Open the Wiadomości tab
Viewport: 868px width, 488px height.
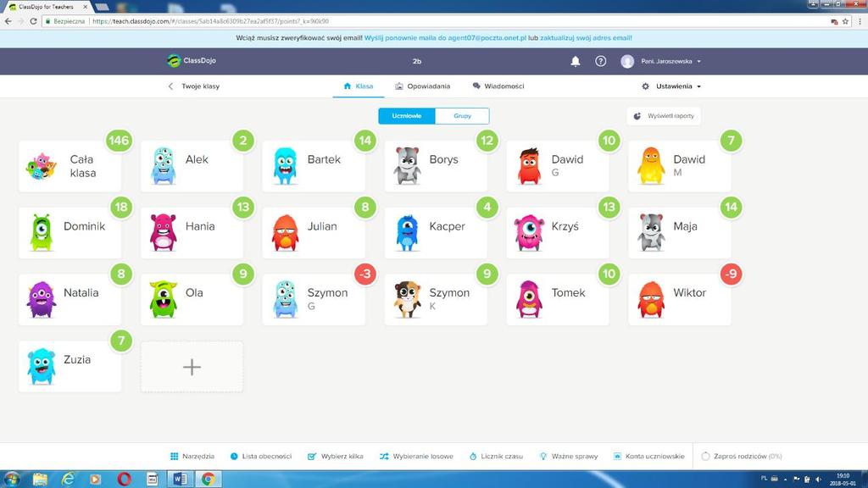[x=498, y=86]
